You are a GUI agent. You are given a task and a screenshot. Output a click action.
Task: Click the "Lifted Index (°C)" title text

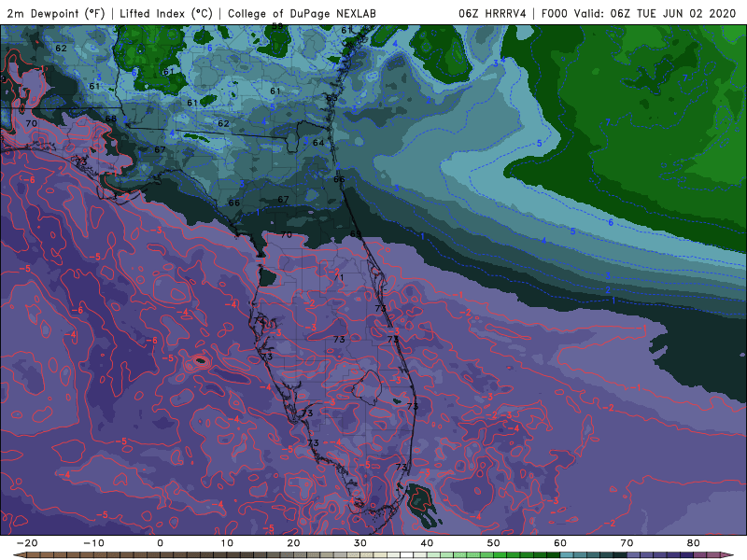[166, 13]
